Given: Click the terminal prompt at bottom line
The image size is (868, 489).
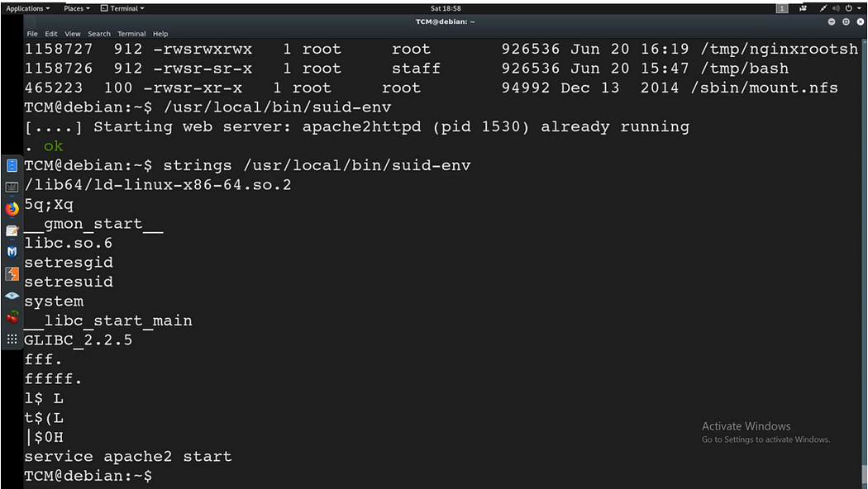Looking at the screenshot, I should point(88,476).
